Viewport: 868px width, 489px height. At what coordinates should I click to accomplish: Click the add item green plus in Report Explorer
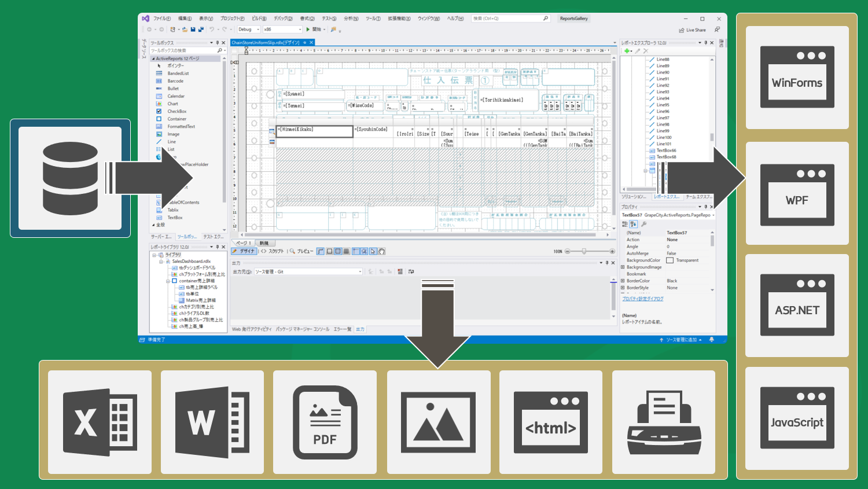[x=627, y=51]
